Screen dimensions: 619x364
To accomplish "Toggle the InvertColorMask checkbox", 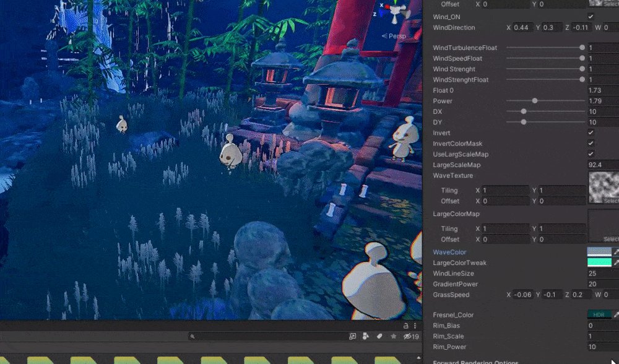I will tap(591, 144).
